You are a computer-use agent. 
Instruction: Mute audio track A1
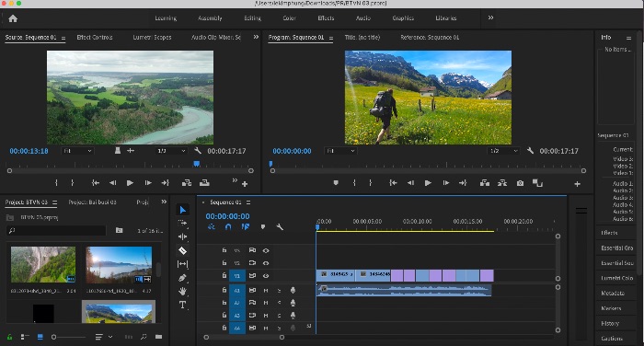pyautogui.click(x=266, y=291)
